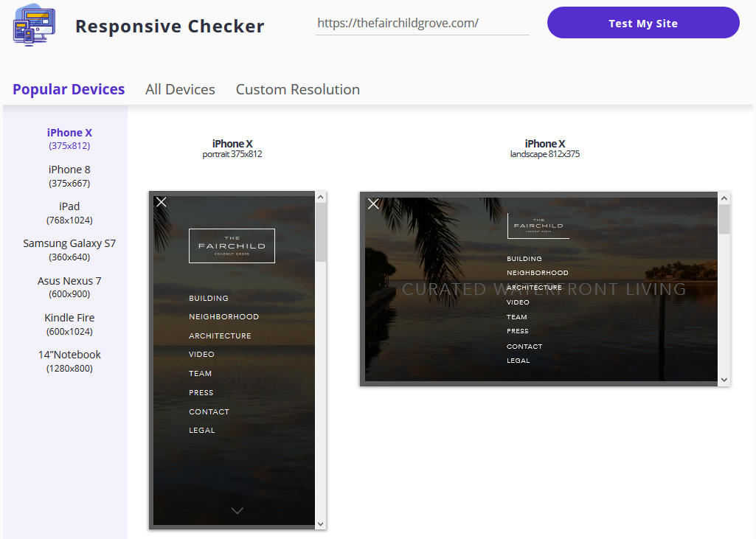Image resolution: width=756 pixels, height=539 pixels.
Task: Click the website URL input field
Action: [422, 22]
